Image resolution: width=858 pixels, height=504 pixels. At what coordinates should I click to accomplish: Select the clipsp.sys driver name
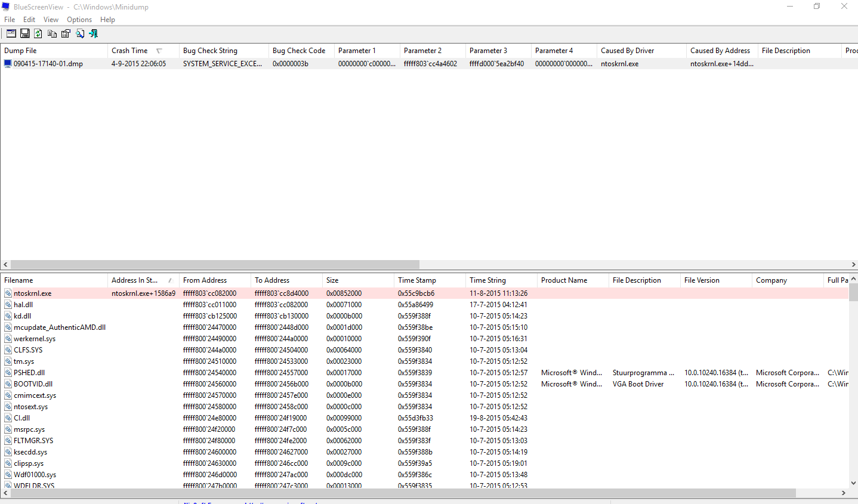point(29,463)
